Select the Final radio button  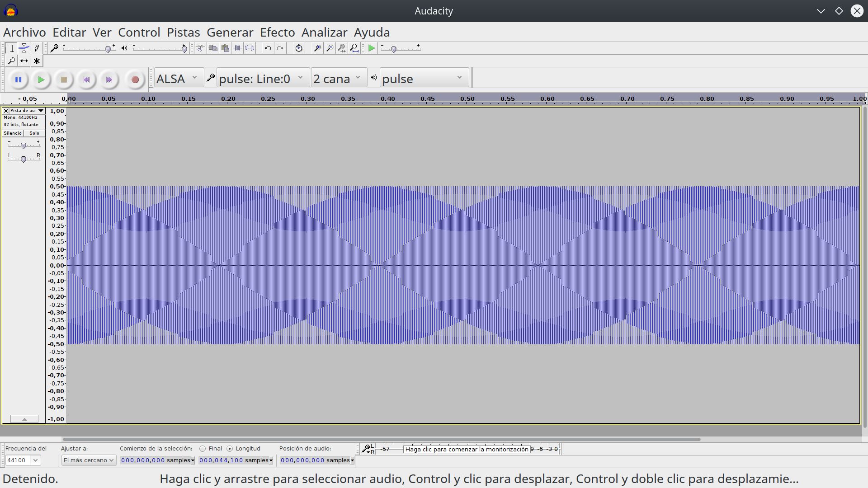203,449
